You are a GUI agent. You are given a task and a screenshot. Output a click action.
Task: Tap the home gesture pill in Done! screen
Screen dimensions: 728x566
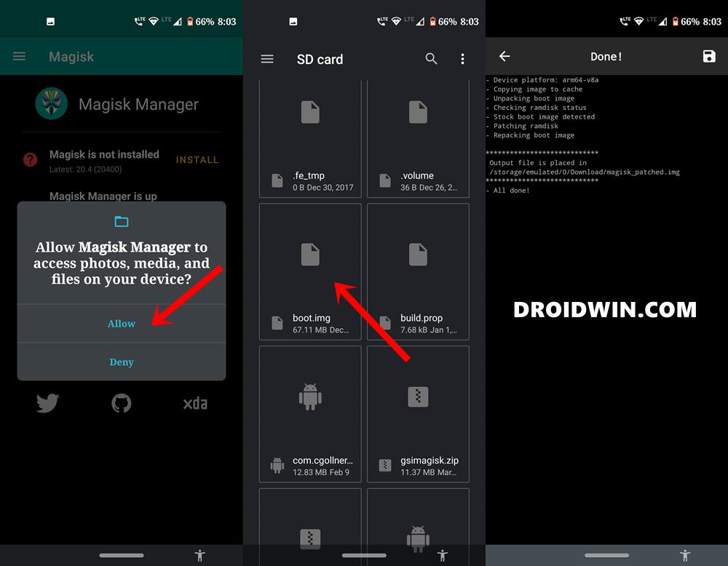607,555
